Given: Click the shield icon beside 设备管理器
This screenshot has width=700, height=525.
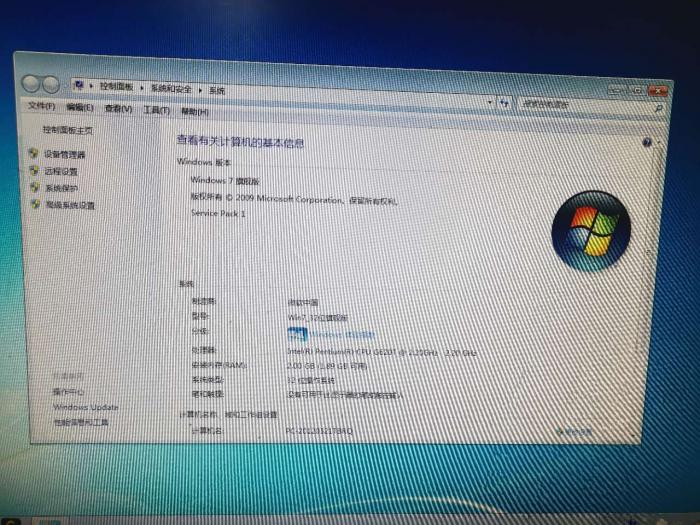Looking at the screenshot, I should [x=33, y=153].
